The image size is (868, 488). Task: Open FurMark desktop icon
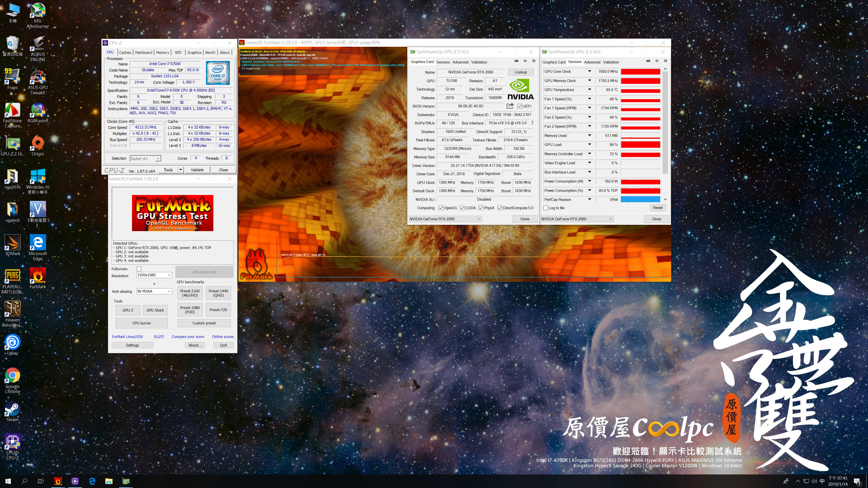pos(38,278)
